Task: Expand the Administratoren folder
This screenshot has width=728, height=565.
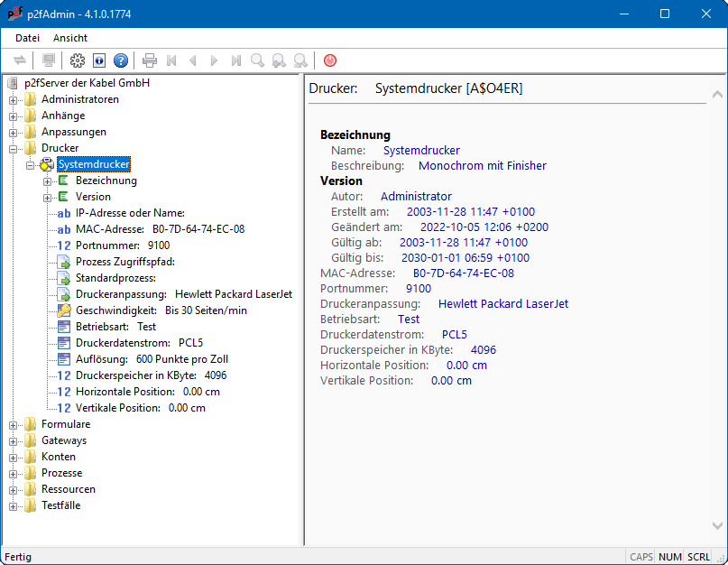Action: pos(14,99)
